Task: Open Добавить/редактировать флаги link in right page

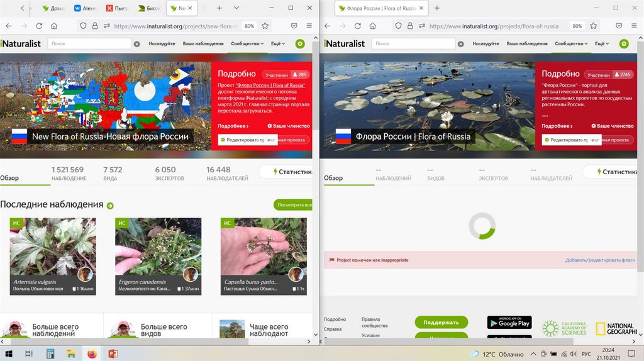Action: [x=600, y=260]
